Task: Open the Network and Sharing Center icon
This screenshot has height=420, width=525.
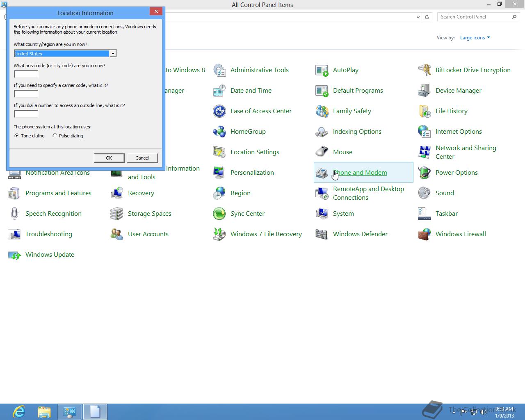Action: point(425,152)
